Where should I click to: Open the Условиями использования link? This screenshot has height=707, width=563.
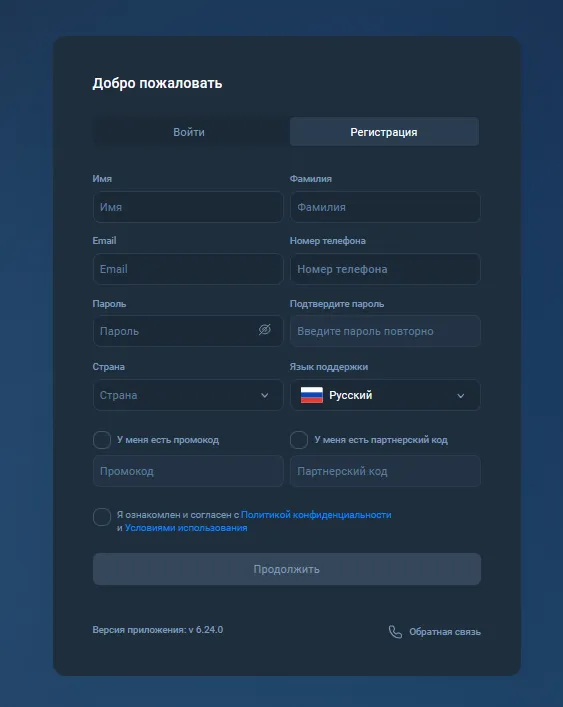[x=186, y=528]
